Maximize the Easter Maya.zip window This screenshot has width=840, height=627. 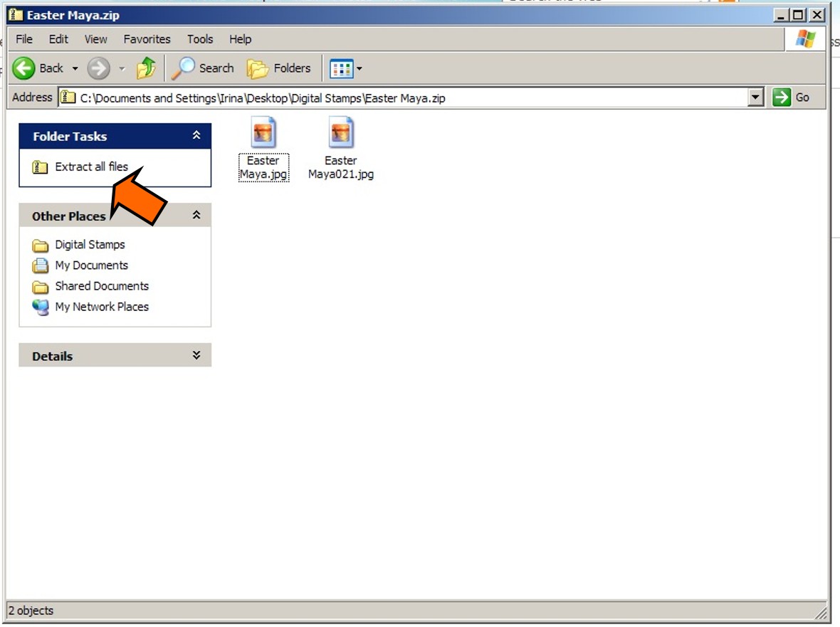(798, 15)
